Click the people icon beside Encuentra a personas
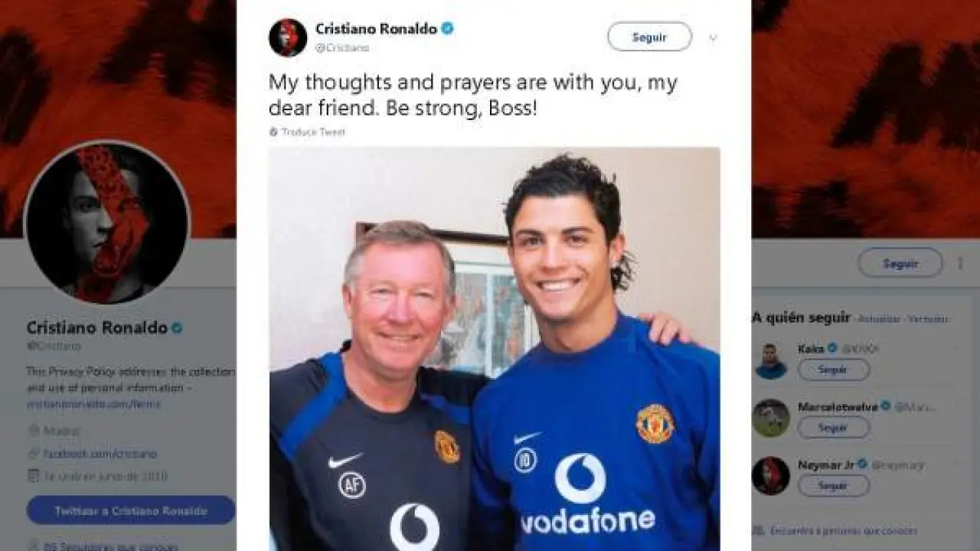This screenshot has height=551, width=980. click(758, 530)
